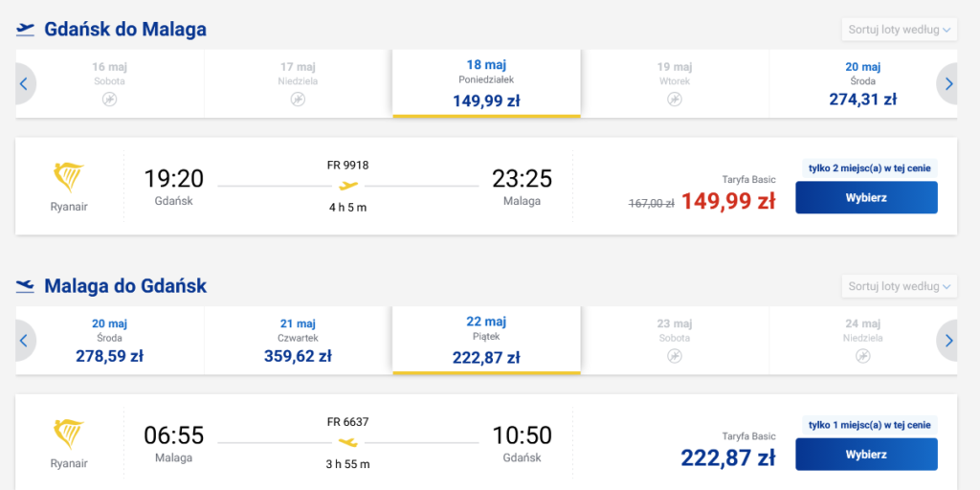Open the top Sortuj loty według dropdown
Image resolution: width=980 pixels, height=490 pixels.
899,30
